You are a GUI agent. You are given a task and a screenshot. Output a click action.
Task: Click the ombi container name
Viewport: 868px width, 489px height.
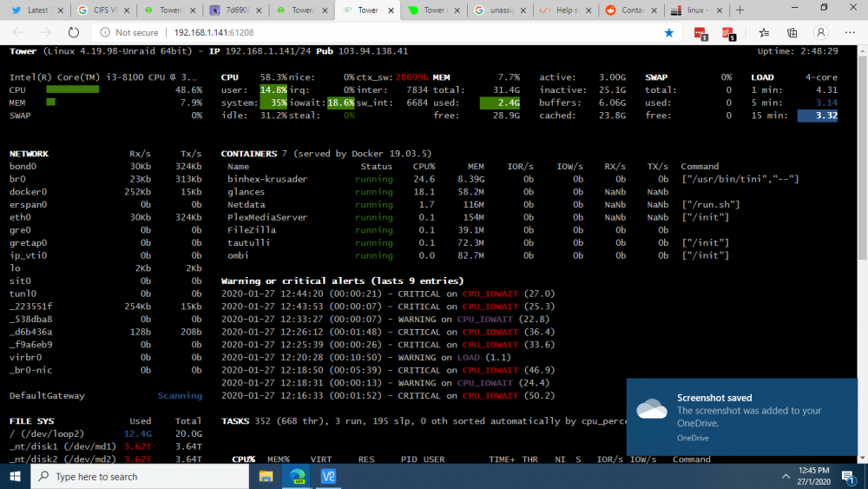pyautogui.click(x=238, y=255)
